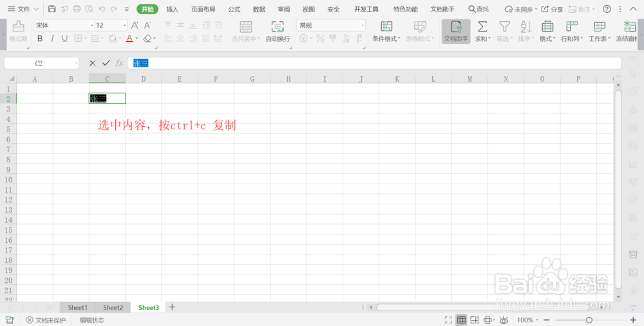Image resolution: width=644 pixels, height=326 pixels.
Task: Open the font name dropdown (宋体)
Action: pos(92,26)
